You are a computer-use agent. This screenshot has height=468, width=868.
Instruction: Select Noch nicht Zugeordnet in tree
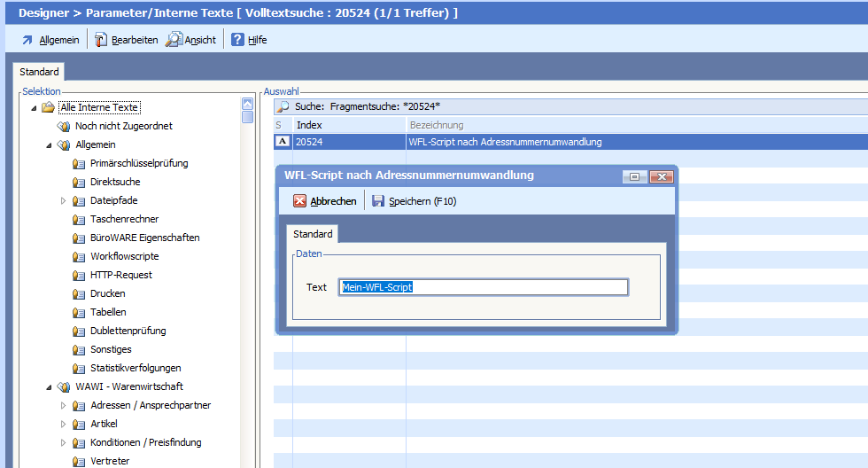tap(124, 126)
